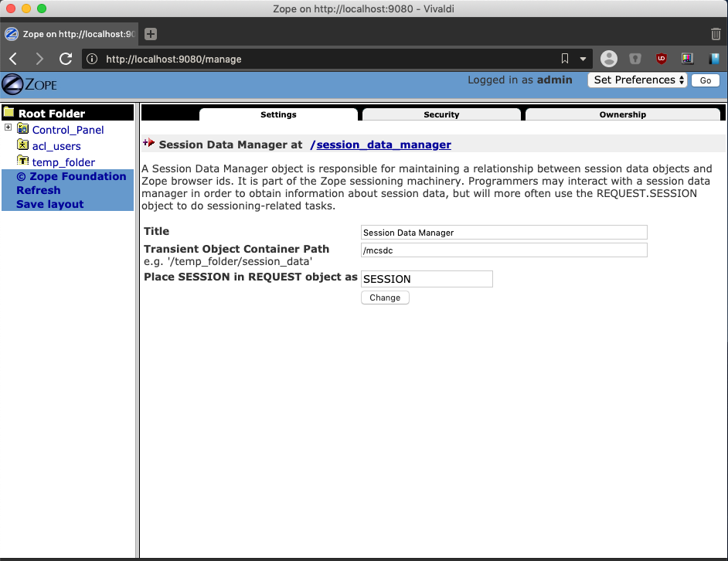This screenshot has width=728, height=561.
Task: Click the Control_Panel folder icon
Action: 22,128
